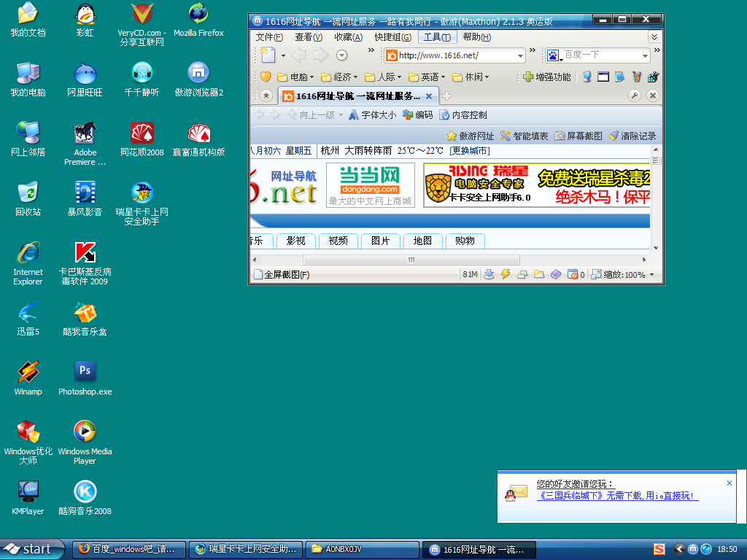Viewport: 747px width, 560px height.
Task: Open the 查看(V) menu
Action: click(x=309, y=36)
